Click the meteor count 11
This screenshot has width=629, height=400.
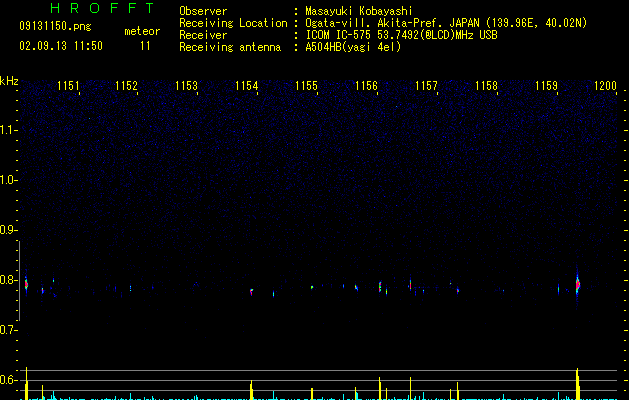click(145, 46)
